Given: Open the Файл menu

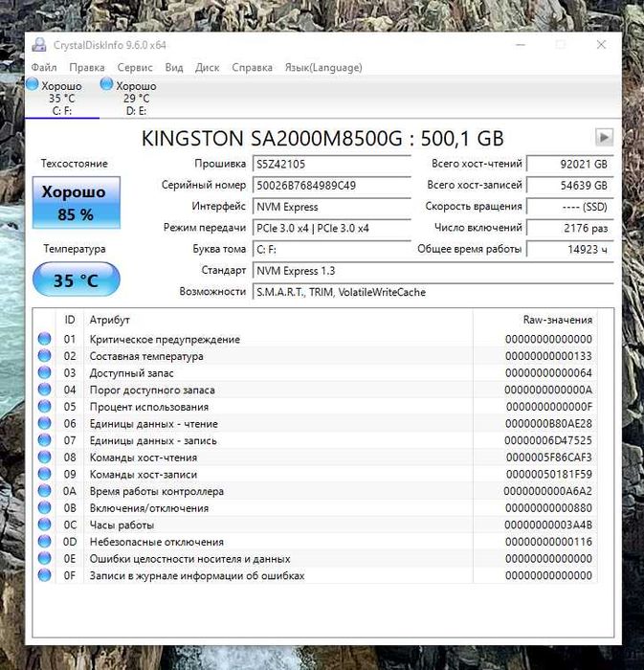Looking at the screenshot, I should pos(44,68).
